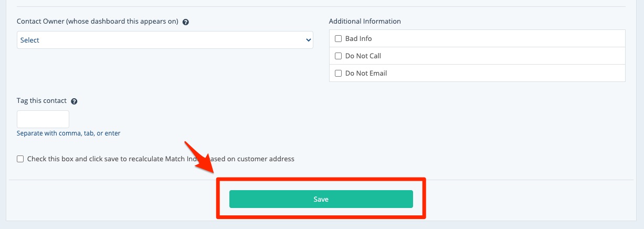Click the help icon beside Tag this contact
Screen dimensions: 644x229
[74, 101]
